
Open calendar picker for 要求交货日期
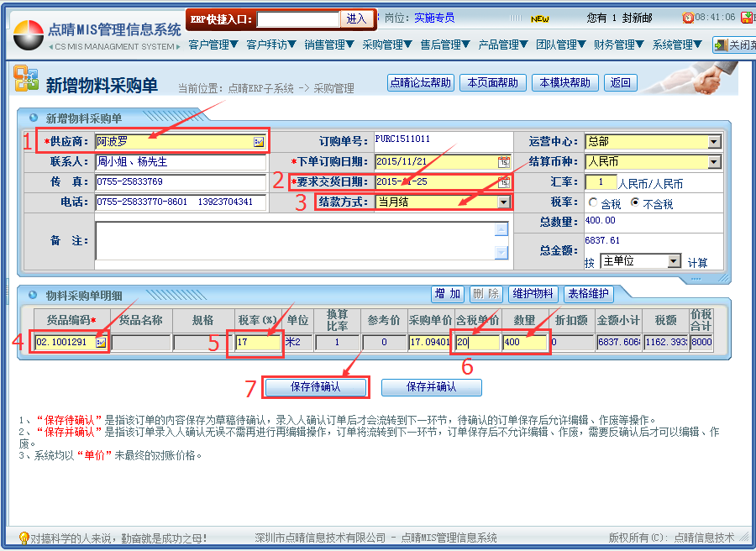[504, 181]
